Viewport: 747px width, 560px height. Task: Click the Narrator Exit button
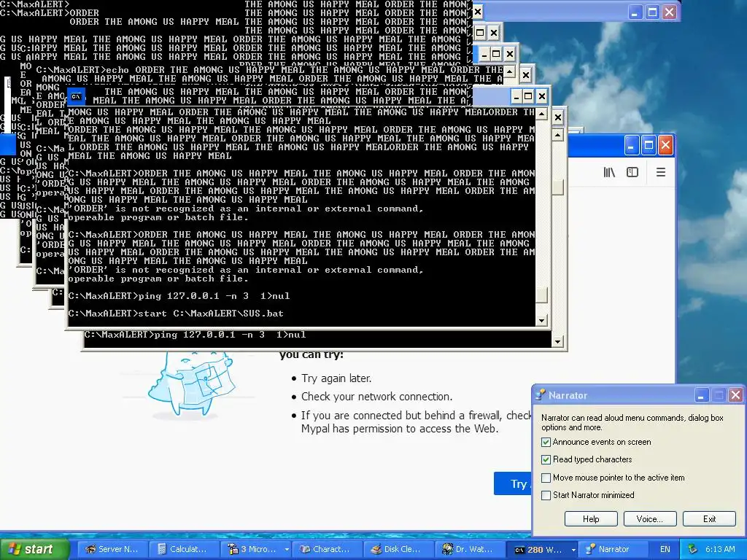(709, 519)
